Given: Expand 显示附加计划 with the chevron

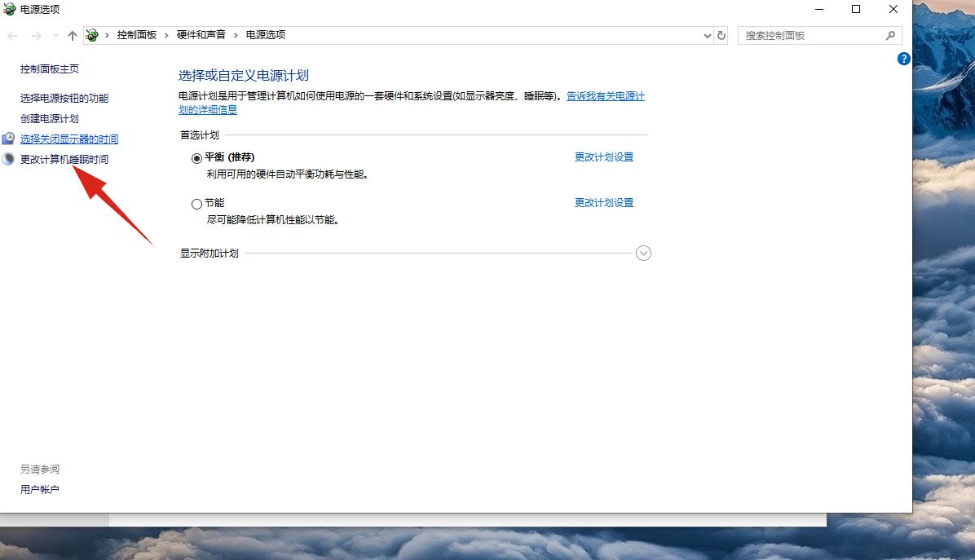Looking at the screenshot, I should point(643,254).
